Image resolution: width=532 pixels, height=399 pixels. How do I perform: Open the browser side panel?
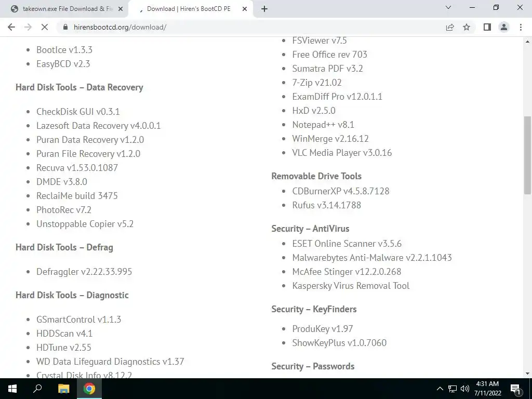coord(487,27)
